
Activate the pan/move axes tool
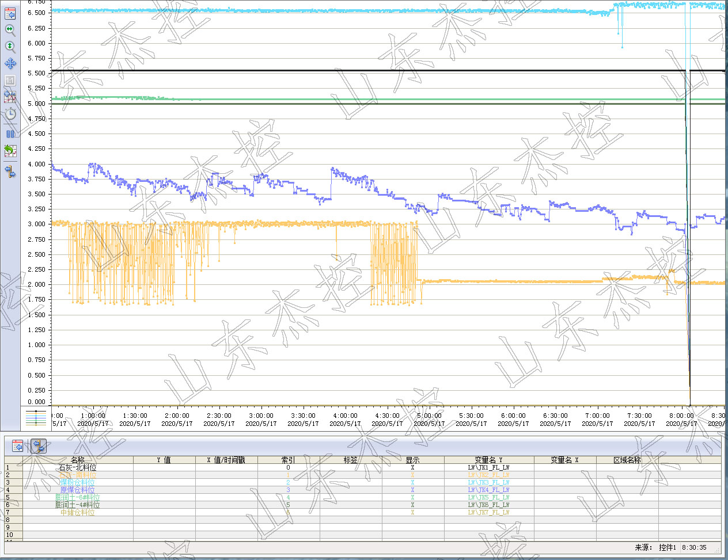point(10,63)
